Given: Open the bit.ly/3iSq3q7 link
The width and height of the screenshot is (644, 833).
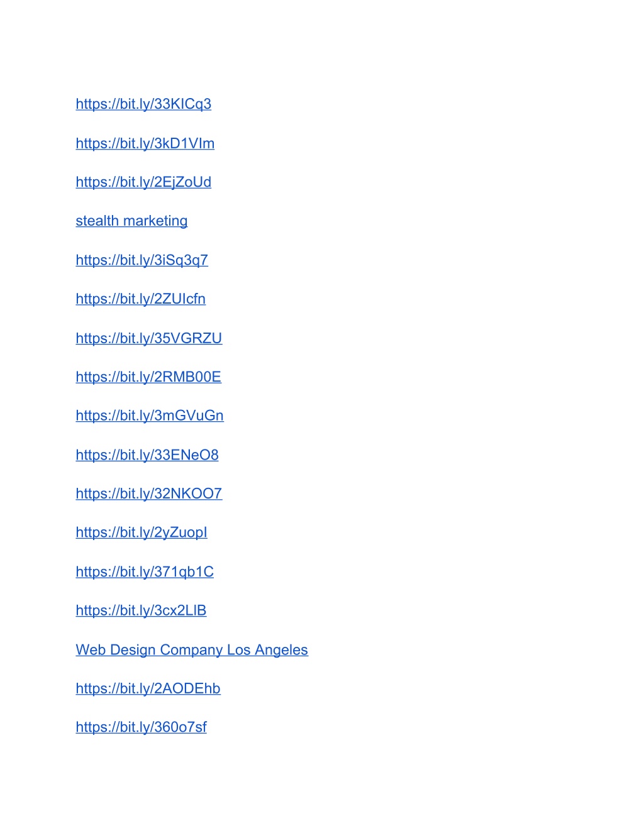Looking at the screenshot, I should tap(142, 260).
